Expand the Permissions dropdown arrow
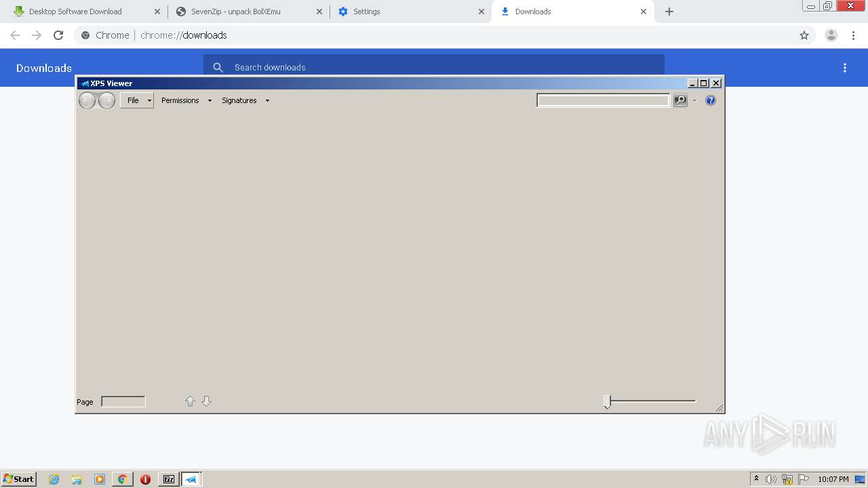This screenshot has height=488, width=868. (210, 101)
